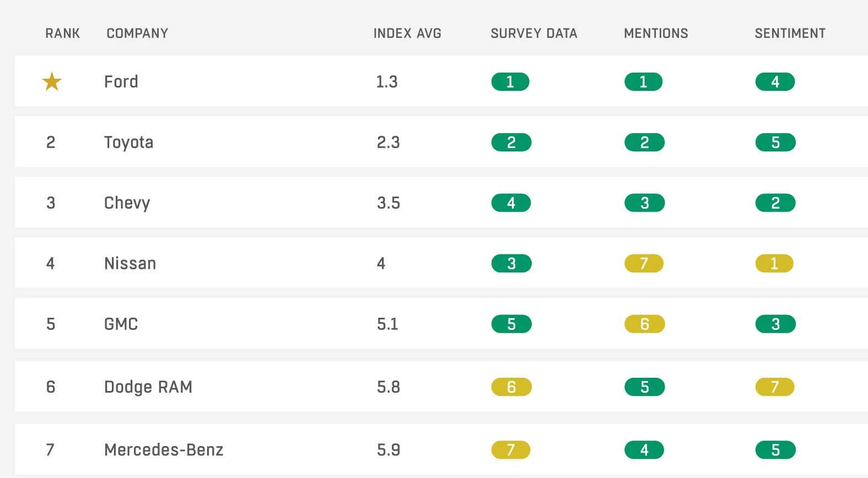Image resolution: width=868 pixels, height=478 pixels.
Task: Click Mercedes-Benz's sentiment badge 5
Action: coord(775,450)
